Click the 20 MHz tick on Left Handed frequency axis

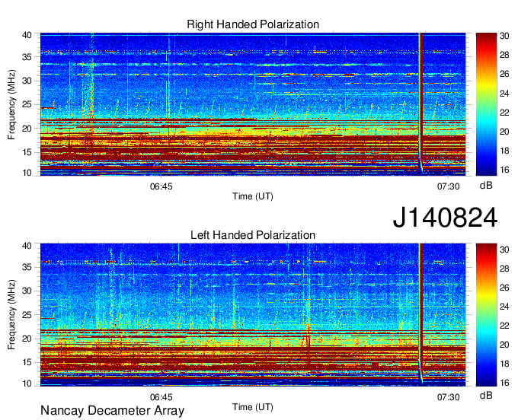coord(27,339)
